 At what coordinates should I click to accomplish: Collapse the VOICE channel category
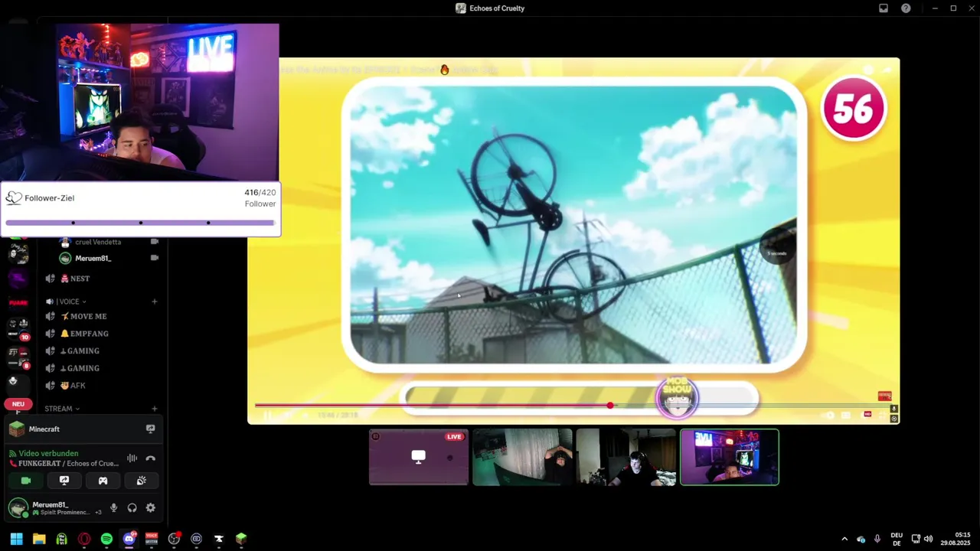[x=66, y=302]
